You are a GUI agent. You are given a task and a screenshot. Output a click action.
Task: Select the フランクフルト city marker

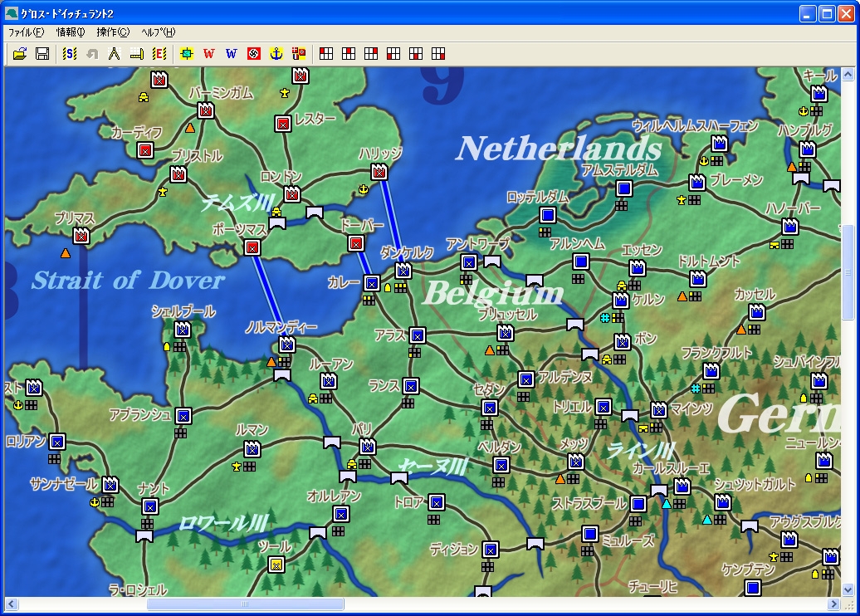pyautogui.click(x=711, y=371)
